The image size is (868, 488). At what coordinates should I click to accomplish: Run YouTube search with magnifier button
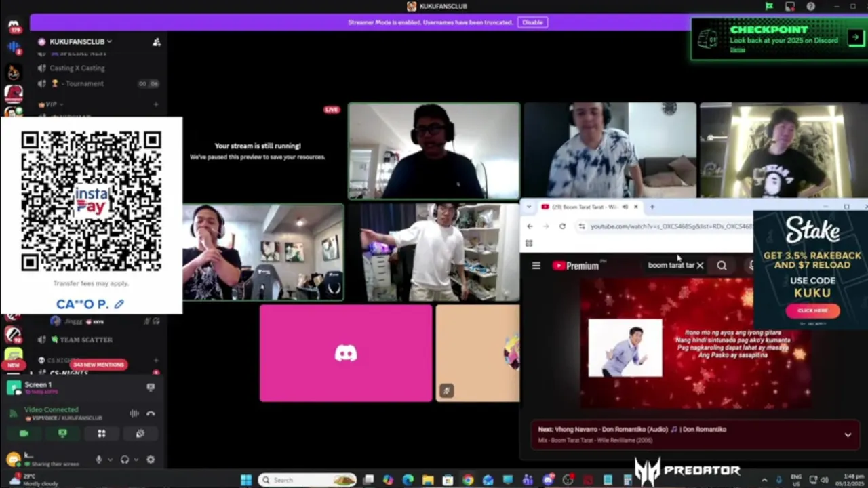pyautogui.click(x=722, y=266)
